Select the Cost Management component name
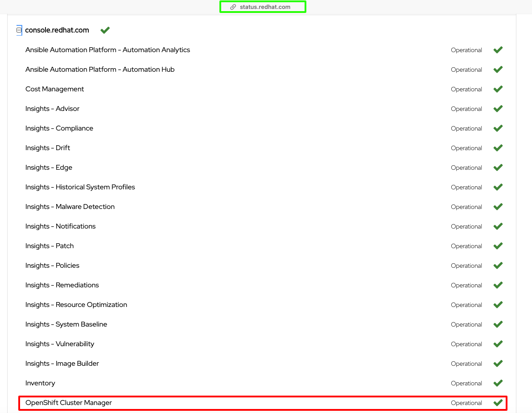This screenshot has height=413, width=532. (54, 89)
